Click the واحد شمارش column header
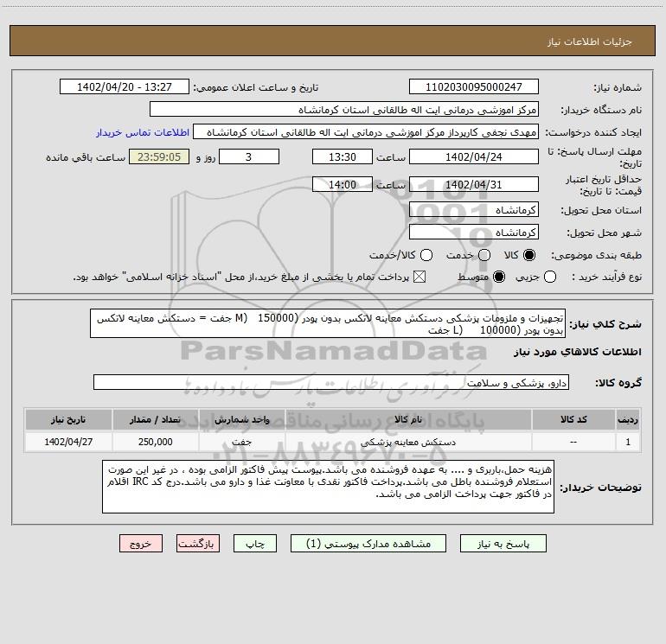The width and height of the screenshot is (666, 644). click(x=241, y=420)
